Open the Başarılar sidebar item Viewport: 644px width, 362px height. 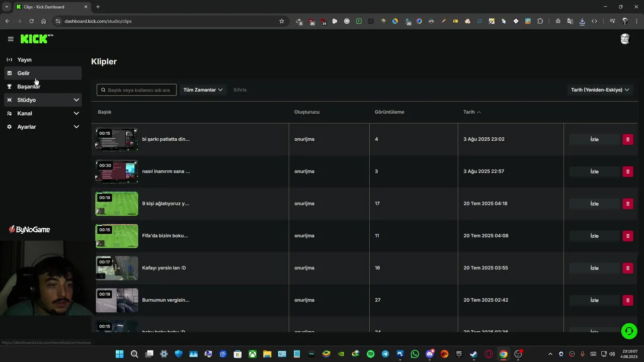(43, 86)
